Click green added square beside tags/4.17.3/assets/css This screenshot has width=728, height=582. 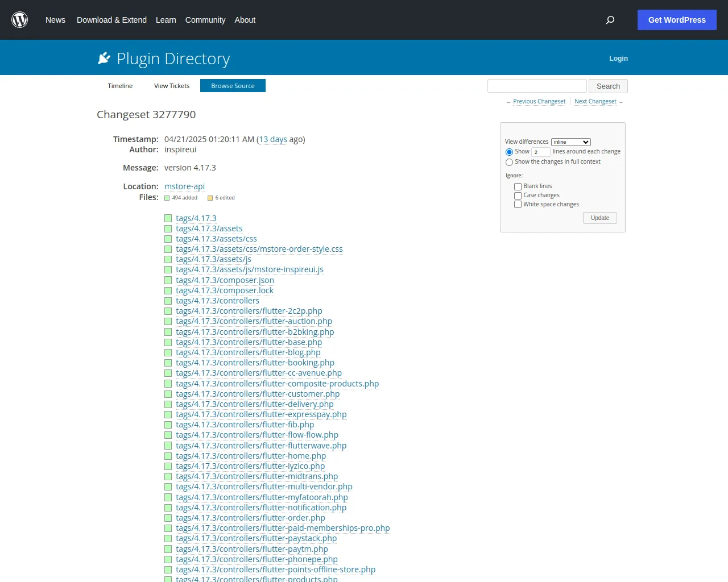click(168, 239)
